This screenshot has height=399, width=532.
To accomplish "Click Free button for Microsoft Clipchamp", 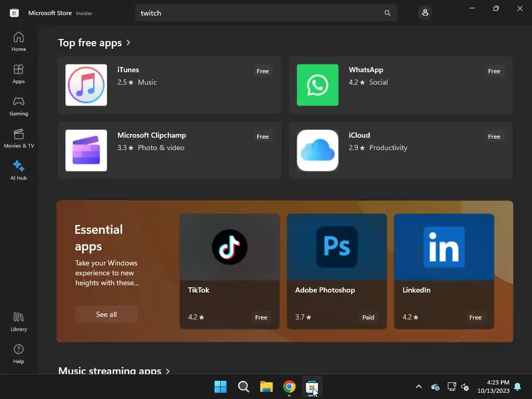I will pos(262,137).
